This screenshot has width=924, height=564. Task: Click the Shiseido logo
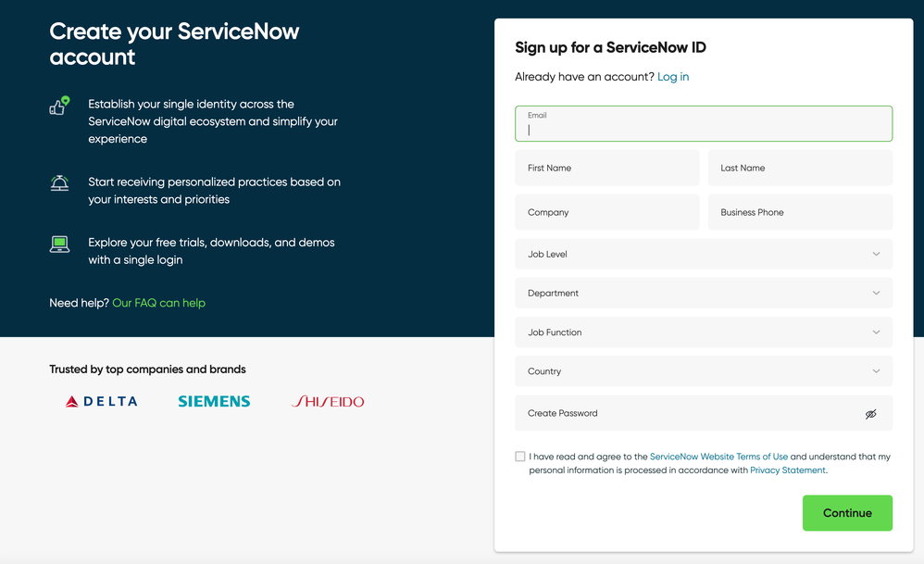(328, 401)
